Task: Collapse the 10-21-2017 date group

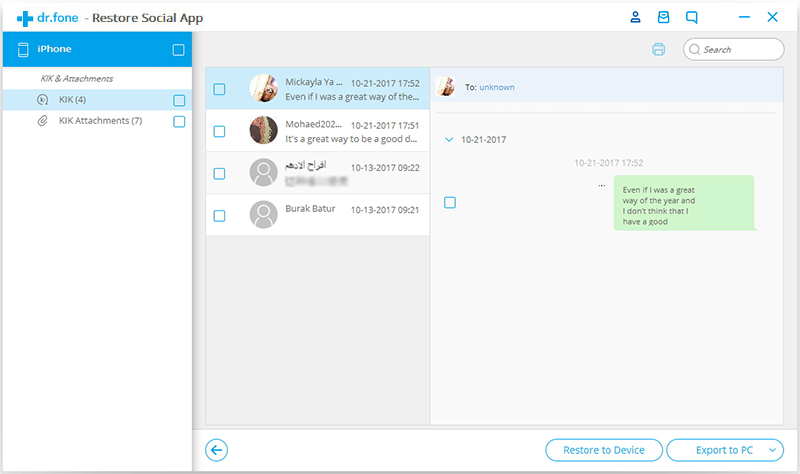Action: click(x=449, y=139)
